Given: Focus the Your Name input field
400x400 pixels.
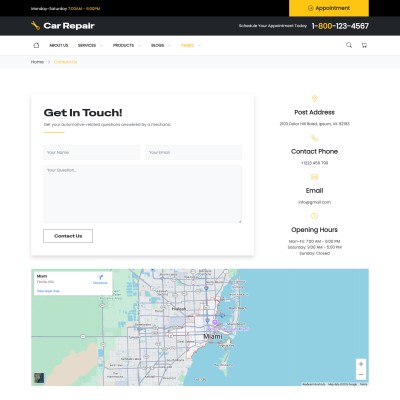Looking at the screenshot, I should coord(92,152).
